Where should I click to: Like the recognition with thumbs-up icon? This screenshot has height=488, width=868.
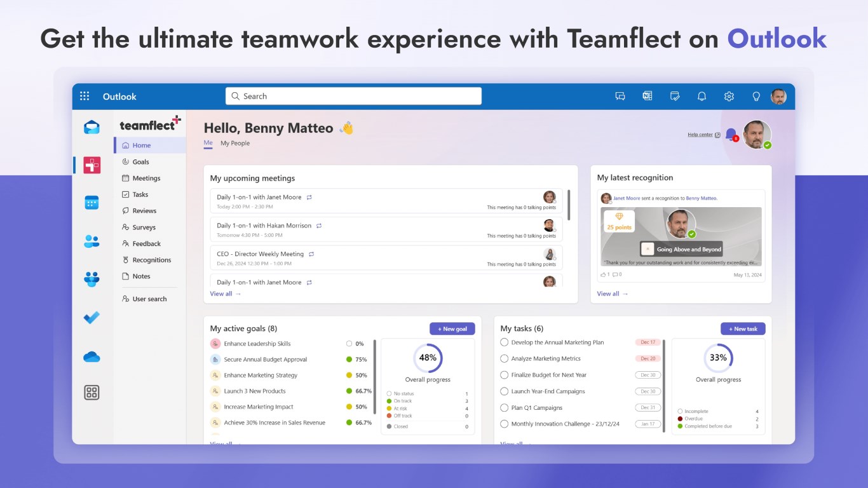point(603,274)
